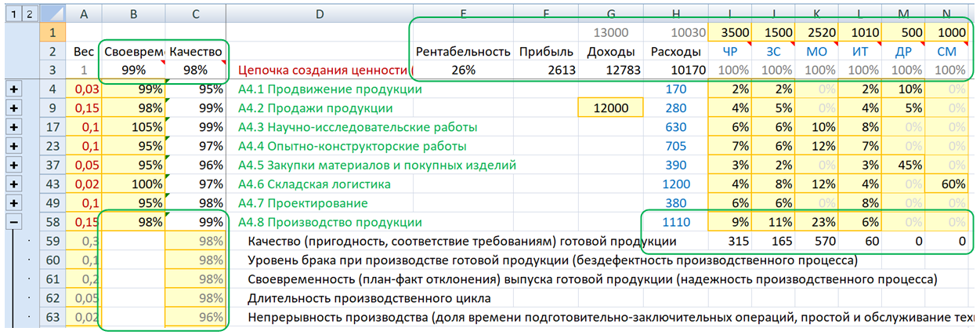Expand the group at row 43
The height and width of the screenshot is (335, 980).
[x=13, y=184]
